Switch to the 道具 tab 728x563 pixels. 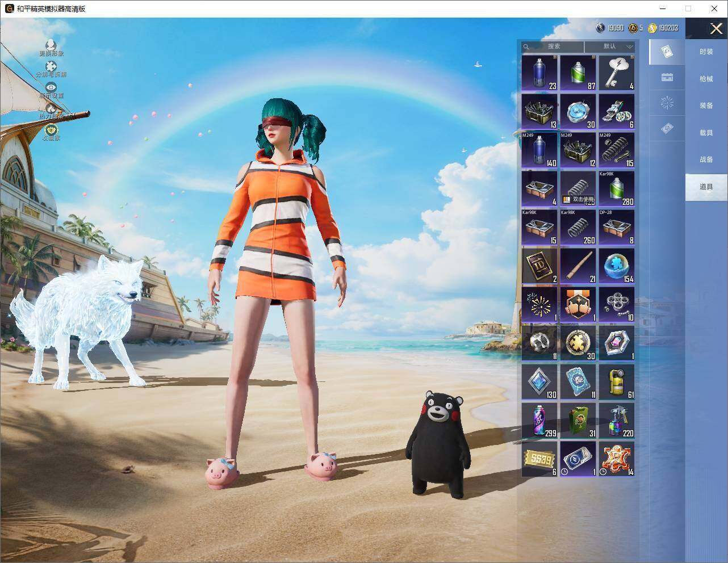coord(706,187)
